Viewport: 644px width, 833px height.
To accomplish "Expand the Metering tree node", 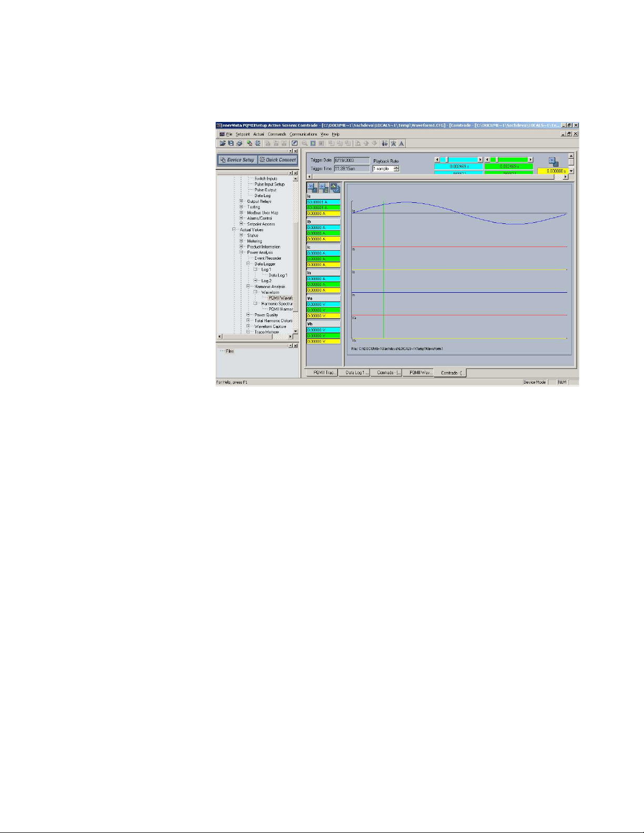I will (241, 241).
